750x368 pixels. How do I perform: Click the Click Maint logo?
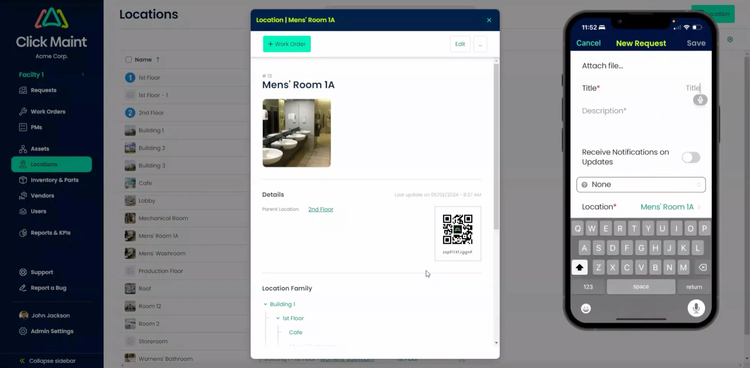pos(51,29)
